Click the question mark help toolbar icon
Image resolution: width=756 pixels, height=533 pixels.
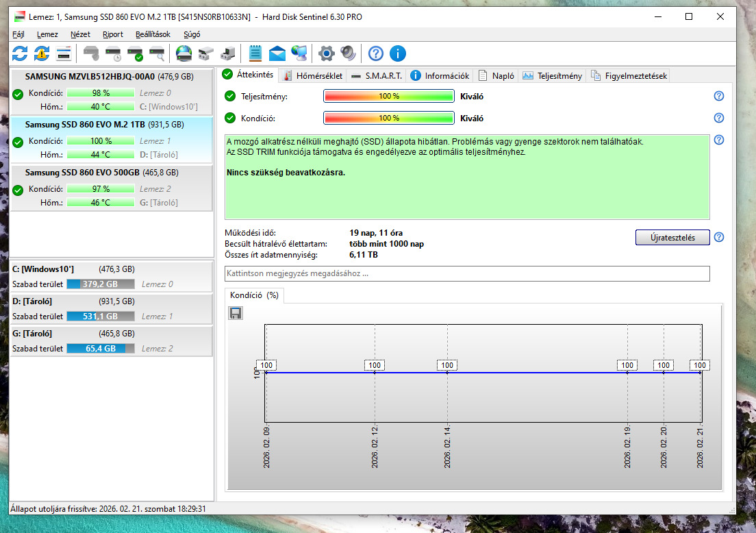(375, 53)
